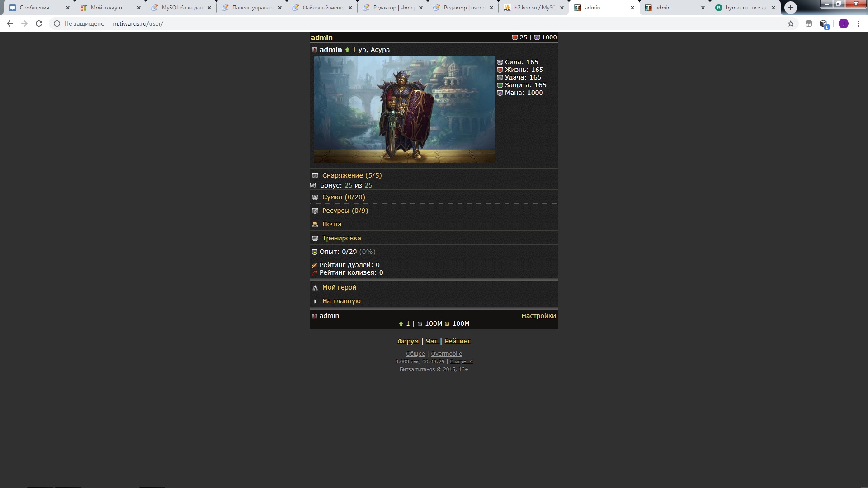Click browser reload page icon
Screen dimensions: 868x488
(x=39, y=23)
